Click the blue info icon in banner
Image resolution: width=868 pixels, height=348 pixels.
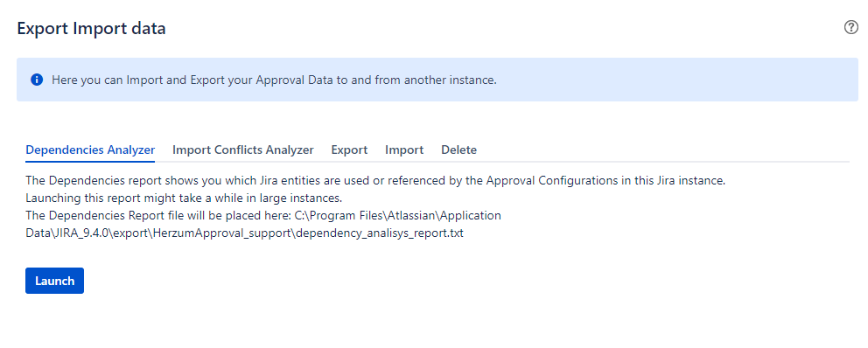click(x=37, y=80)
